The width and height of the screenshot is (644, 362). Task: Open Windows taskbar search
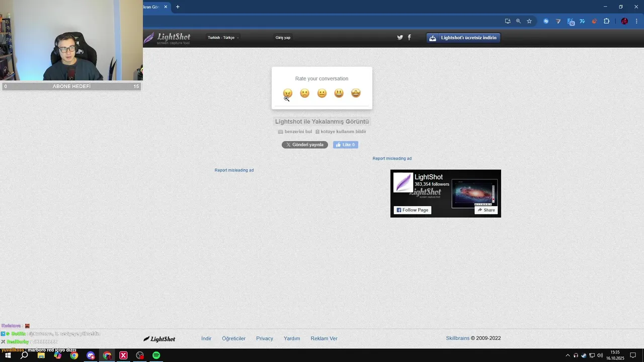tap(24, 355)
